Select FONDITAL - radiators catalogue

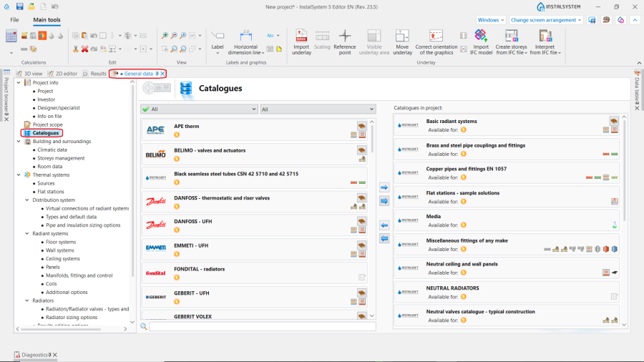pos(254,273)
